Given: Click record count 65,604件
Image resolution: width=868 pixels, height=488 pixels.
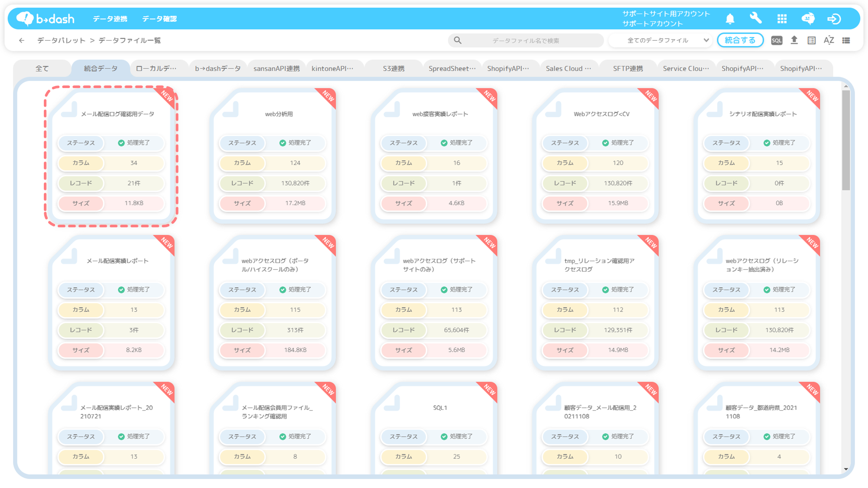Looking at the screenshot, I should click(x=457, y=330).
